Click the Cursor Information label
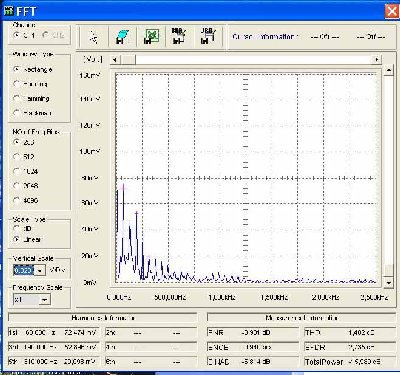 pyautogui.click(x=265, y=37)
